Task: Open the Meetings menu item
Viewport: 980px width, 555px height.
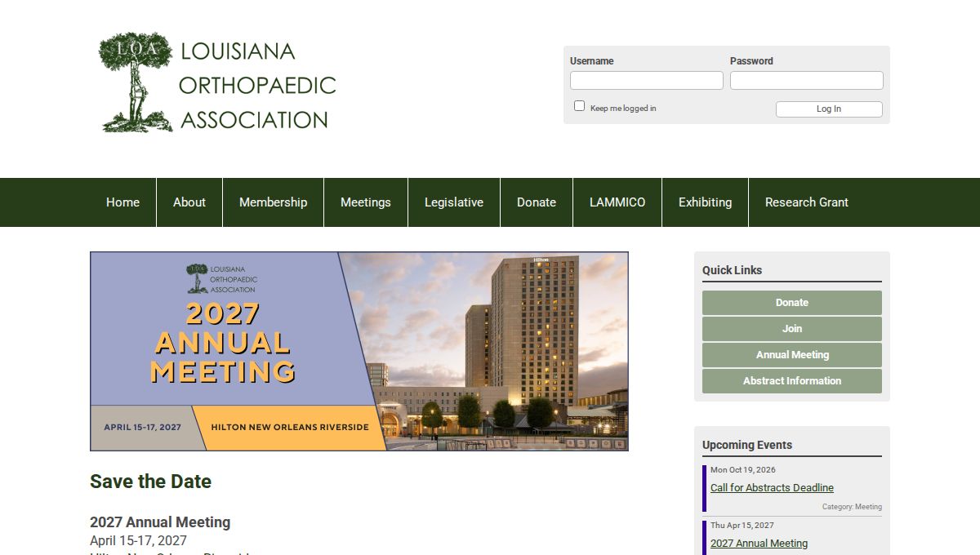Action: [366, 202]
